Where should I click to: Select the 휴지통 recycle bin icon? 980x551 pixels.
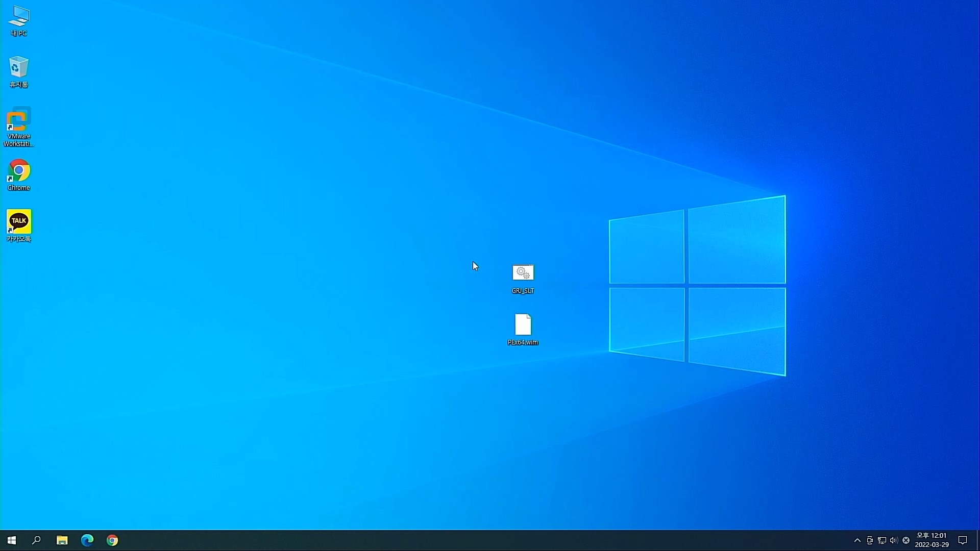[x=19, y=72]
